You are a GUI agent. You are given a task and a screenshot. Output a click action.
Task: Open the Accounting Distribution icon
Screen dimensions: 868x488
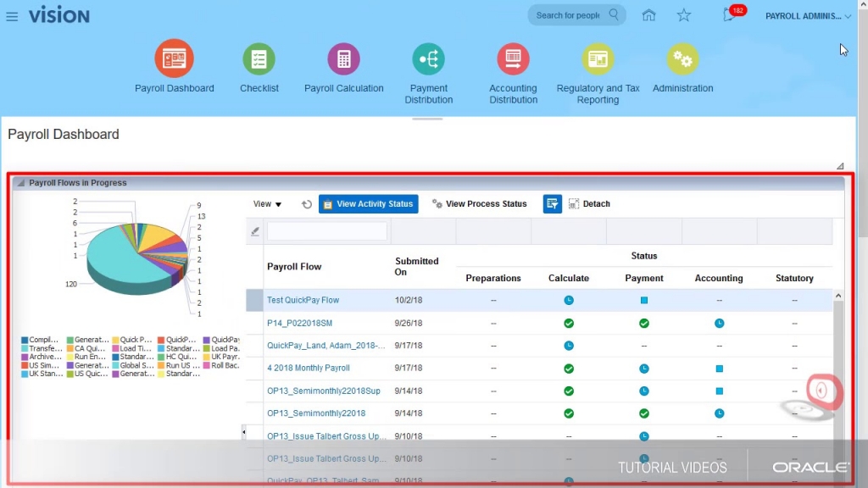pos(513,58)
